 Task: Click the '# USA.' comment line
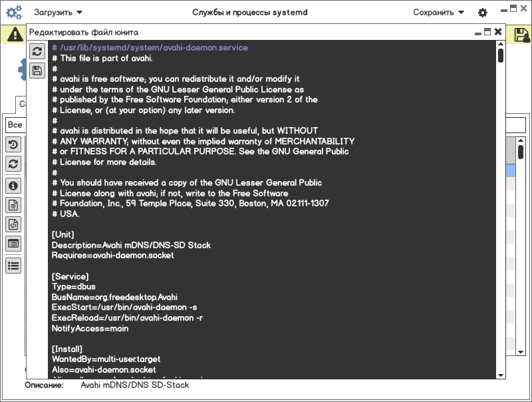[x=65, y=214]
